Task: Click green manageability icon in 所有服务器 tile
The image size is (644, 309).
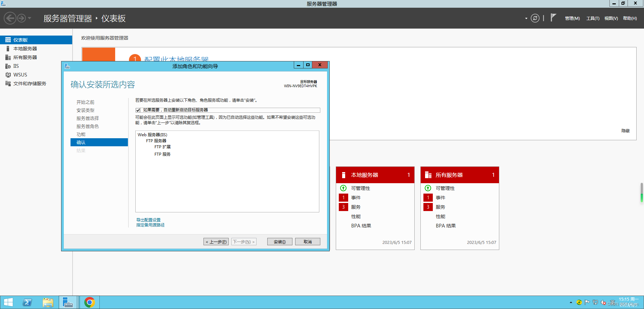Action: click(x=428, y=188)
